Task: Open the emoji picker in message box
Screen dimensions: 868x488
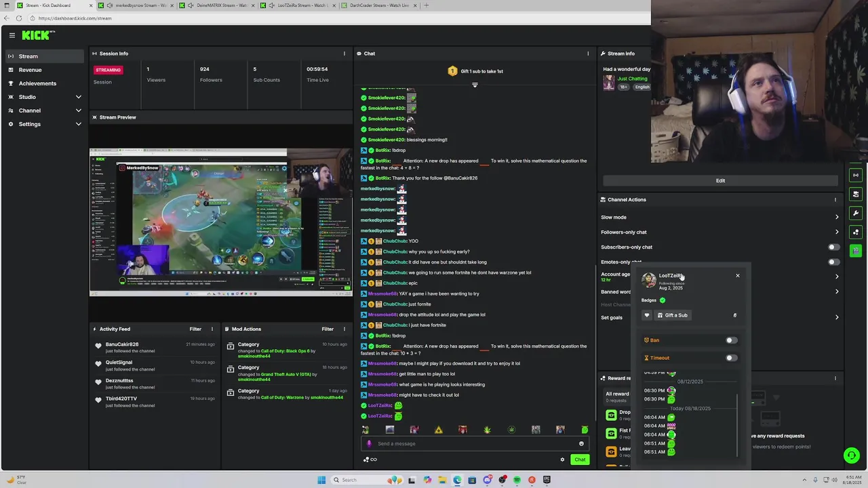Action: coord(581,444)
